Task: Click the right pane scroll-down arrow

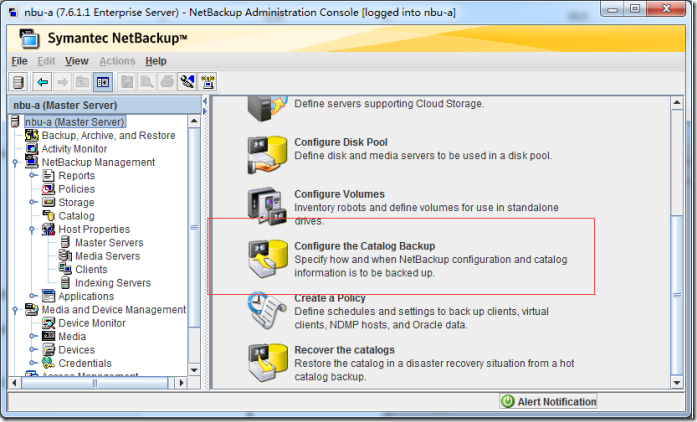Action: click(677, 382)
